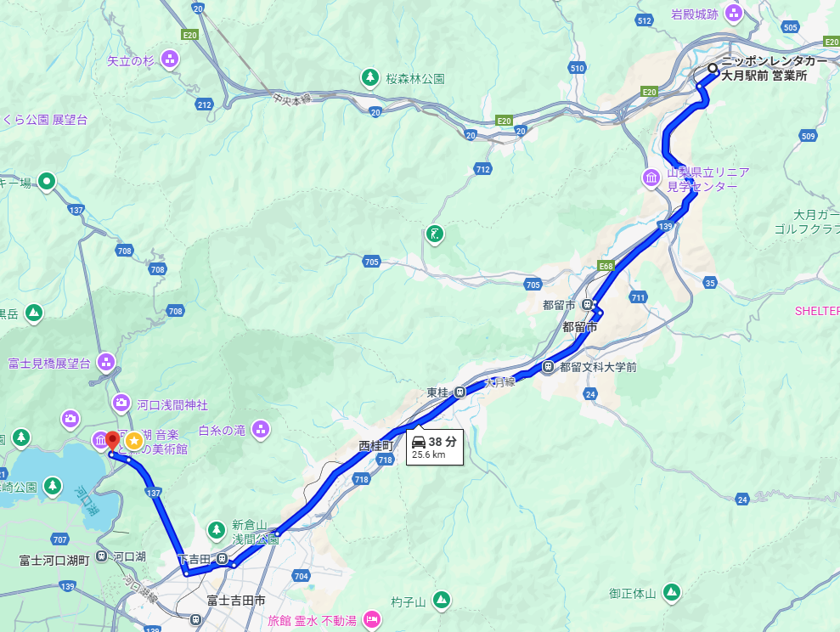Click the 河口浅間神社 camera marker
Screen dimensions: 840x632
pyautogui.click(x=121, y=403)
